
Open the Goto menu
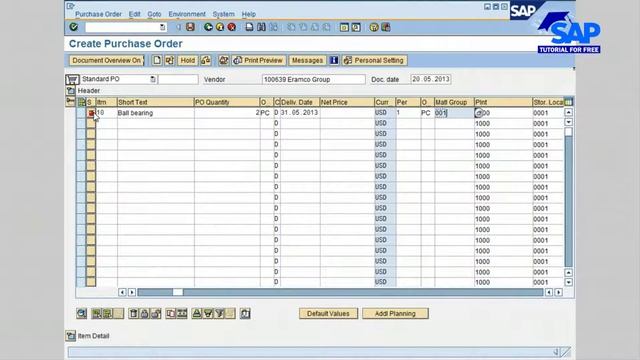(x=154, y=14)
